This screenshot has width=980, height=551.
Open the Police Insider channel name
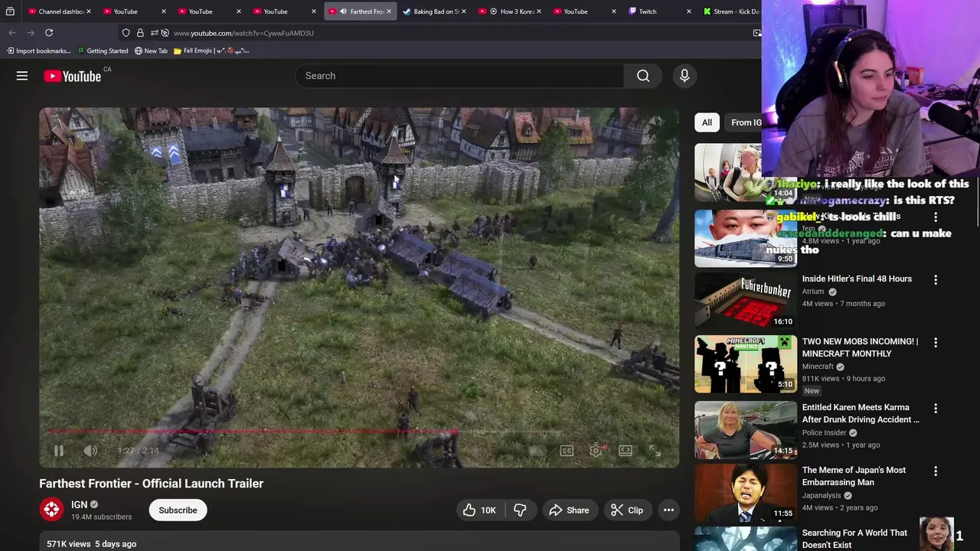coord(824,432)
